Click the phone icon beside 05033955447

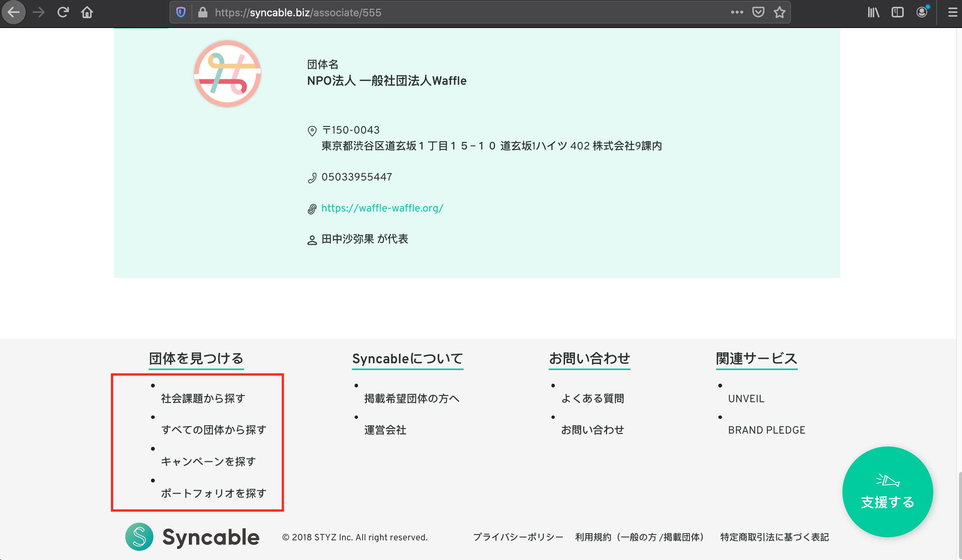click(312, 177)
